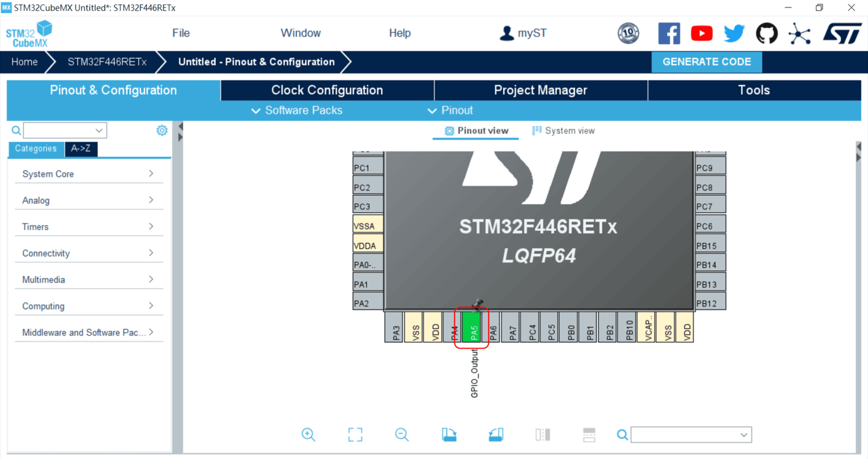The image size is (868, 459).
Task: Switch to the A->Z list tab
Action: tap(81, 149)
